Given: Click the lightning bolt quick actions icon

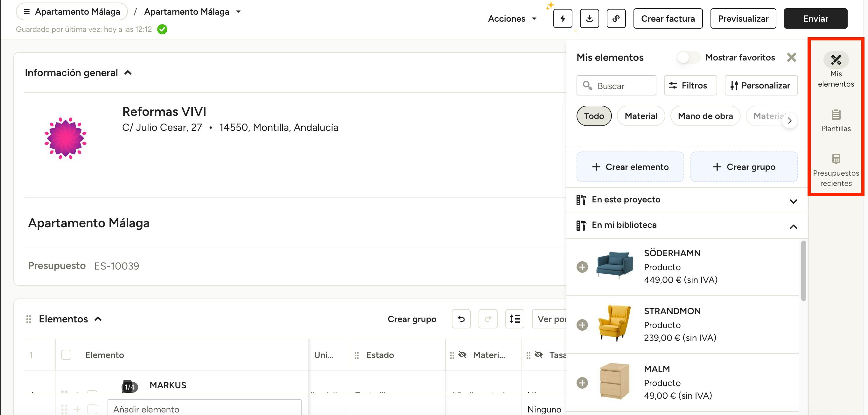Looking at the screenshot, I should tap(562, 18).
